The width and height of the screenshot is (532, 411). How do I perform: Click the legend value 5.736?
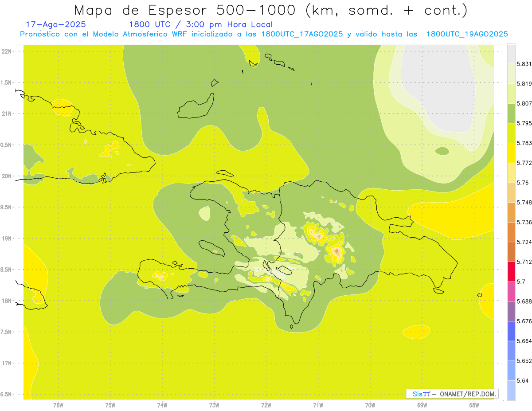[524, 222]
